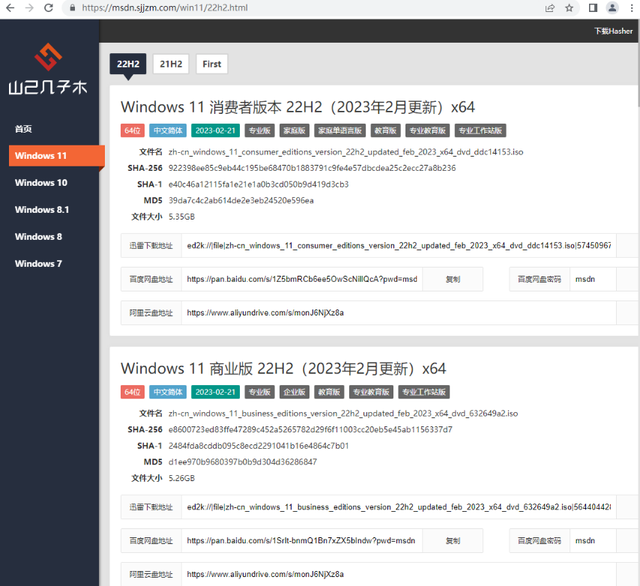Click the 企业版 tag
Screen dimensions: 640x586
click(294, 392)
